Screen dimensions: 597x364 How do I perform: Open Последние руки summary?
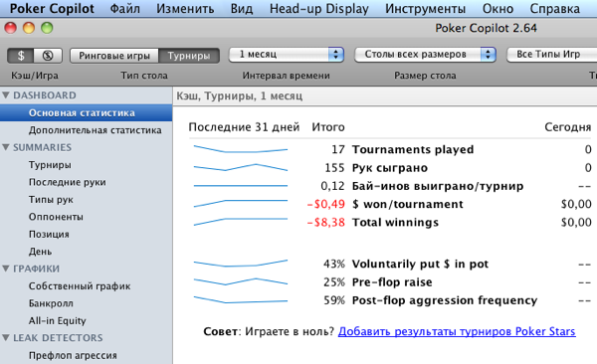[x=68, y=182]
